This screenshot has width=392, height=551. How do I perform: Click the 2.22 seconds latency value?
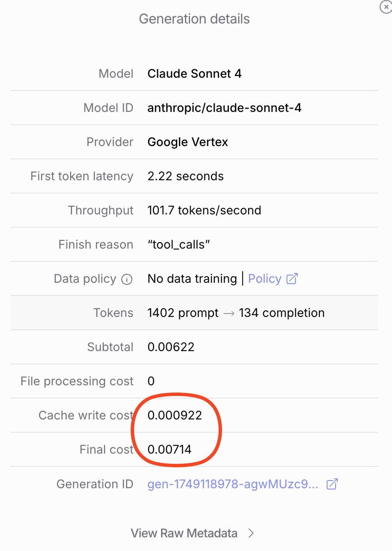click(185, 176)
